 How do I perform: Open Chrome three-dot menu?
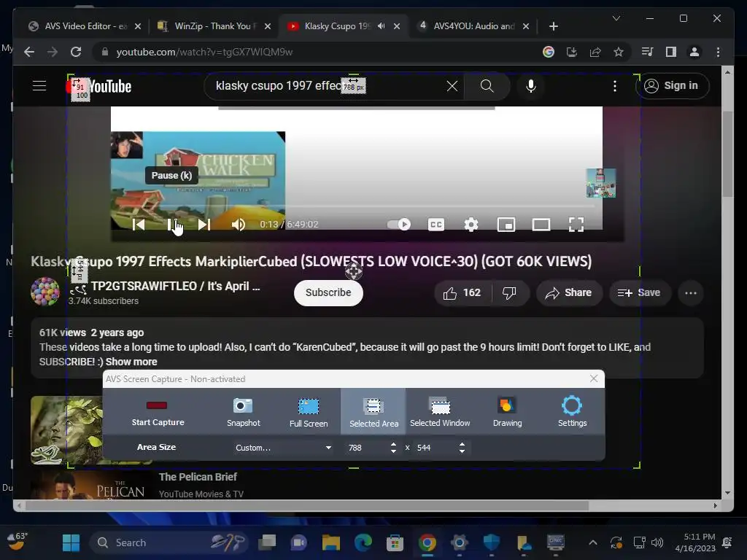pyautogui.click(x=718, y=52)
